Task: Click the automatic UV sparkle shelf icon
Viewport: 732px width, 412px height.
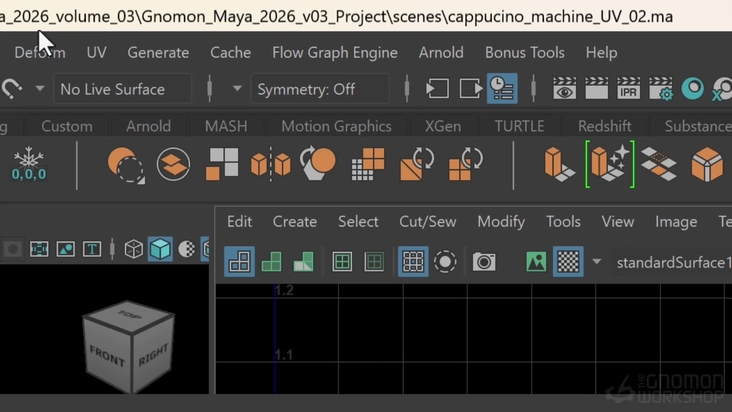Action: pos(610,164)
